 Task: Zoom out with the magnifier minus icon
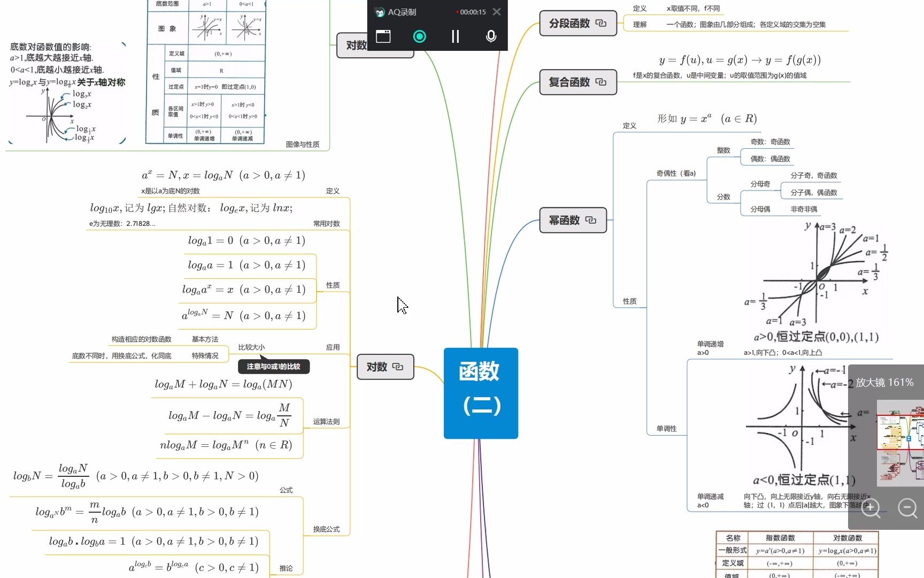click(907, 508)
